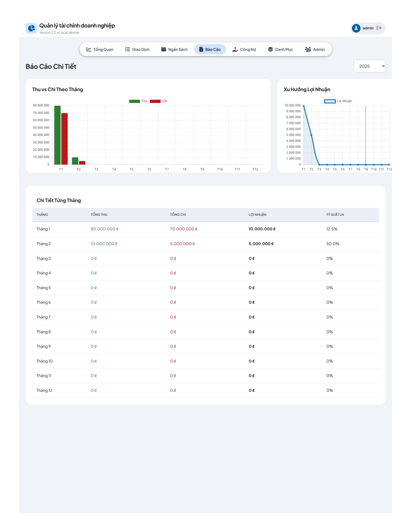
Task: Click the T2 point on profit line
Action: (x=311, y=135)
